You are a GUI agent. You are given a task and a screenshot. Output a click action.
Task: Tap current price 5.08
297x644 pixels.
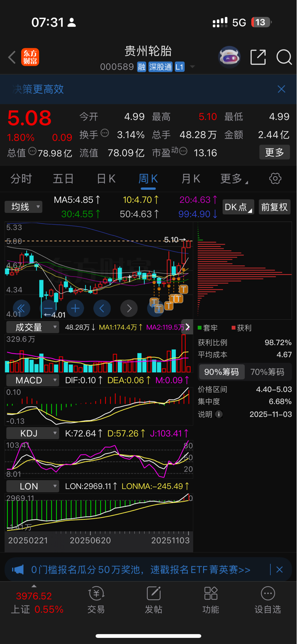point(29,118)
